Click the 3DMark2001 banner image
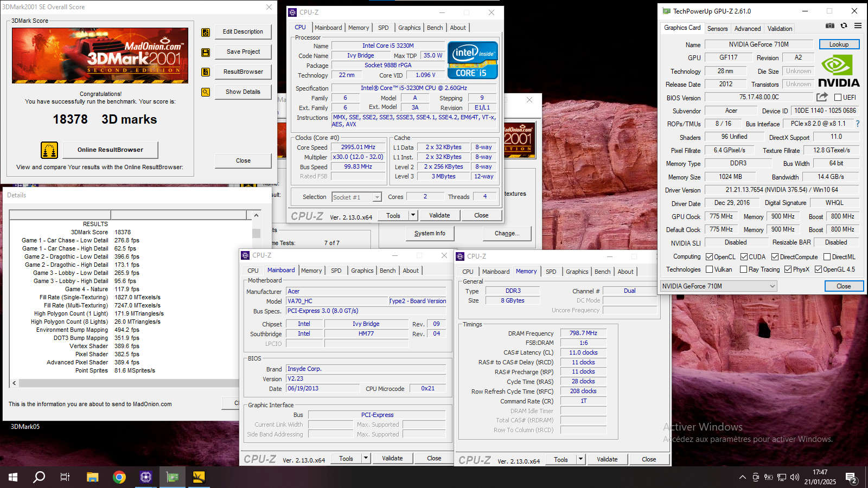The height and width of the screenshot is (488, 868). (100, 55)
